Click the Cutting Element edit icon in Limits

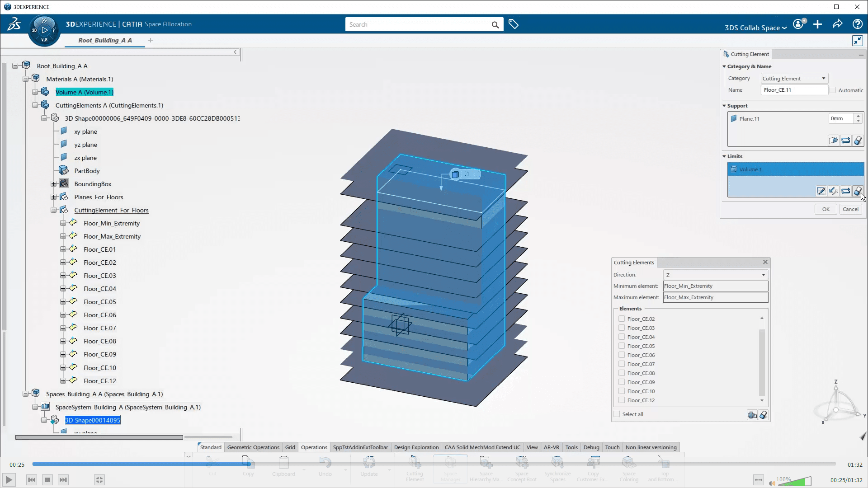click(x=821, y=191)
